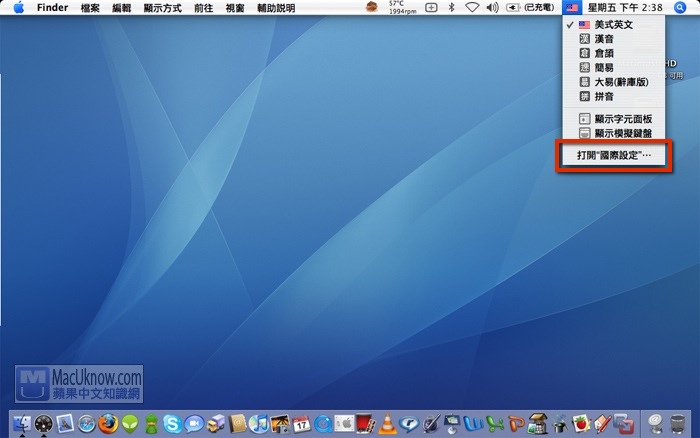The height and width of the screenshot is (438, 700).
Task: Launch the house-and-pencil Dock icon
Action: click(603, 423)
